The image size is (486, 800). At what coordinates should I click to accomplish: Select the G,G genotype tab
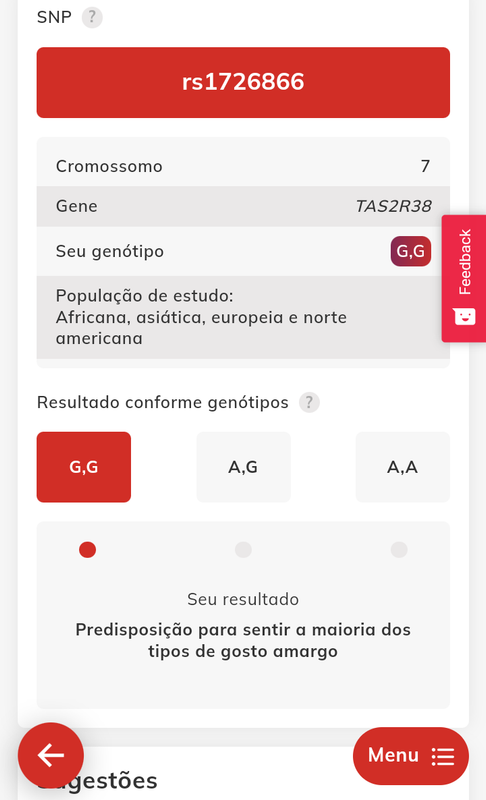tap(84, 467)
